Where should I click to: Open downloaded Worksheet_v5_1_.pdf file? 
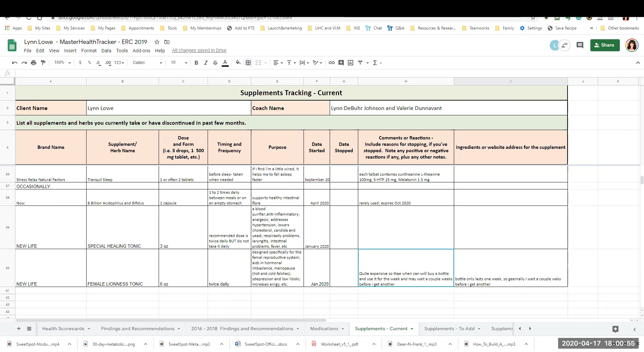pos(339,344)
